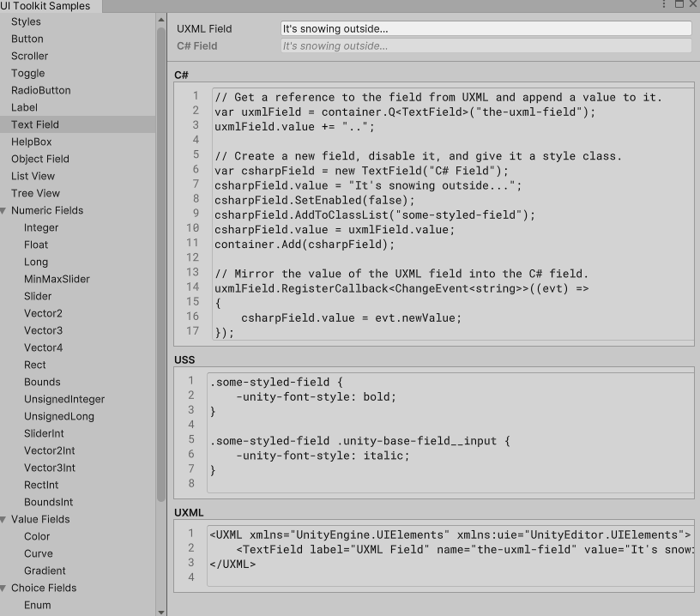Open the BoundsInt sample
Viewport: 700px width, 616px height.
tap(49, 502)
